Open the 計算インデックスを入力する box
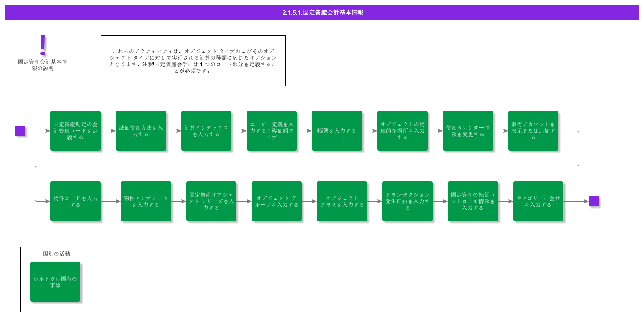 [x=206, y=131]
